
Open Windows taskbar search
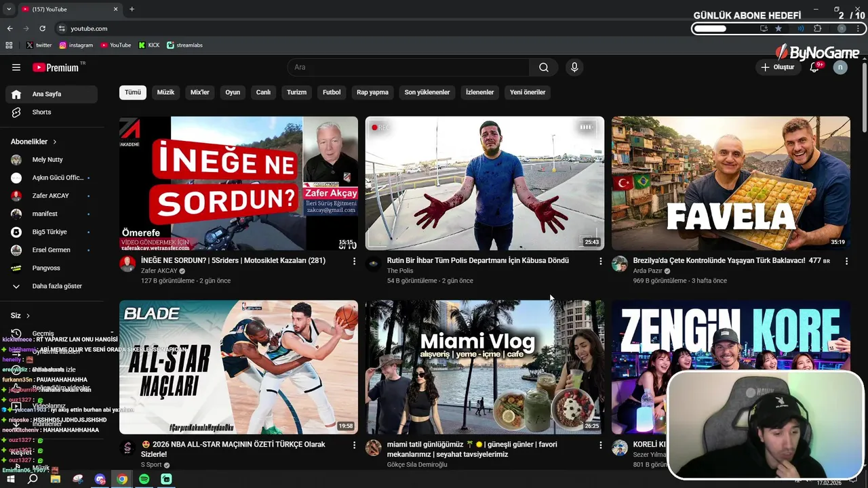[x=33, y=479]
